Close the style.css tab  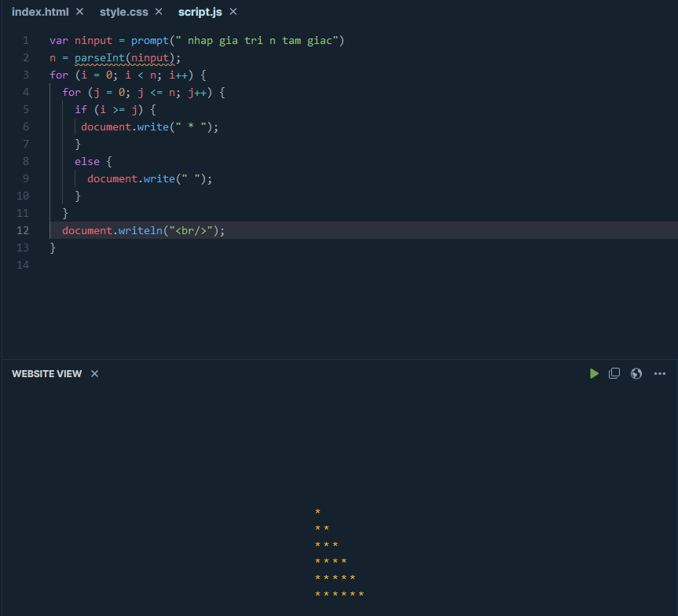159,12
